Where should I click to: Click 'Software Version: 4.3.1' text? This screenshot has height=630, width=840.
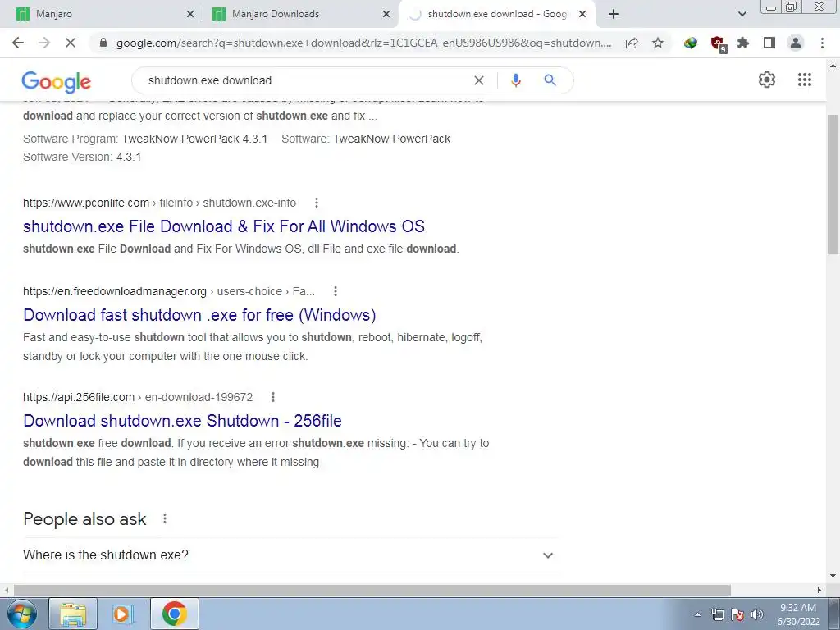82,157
